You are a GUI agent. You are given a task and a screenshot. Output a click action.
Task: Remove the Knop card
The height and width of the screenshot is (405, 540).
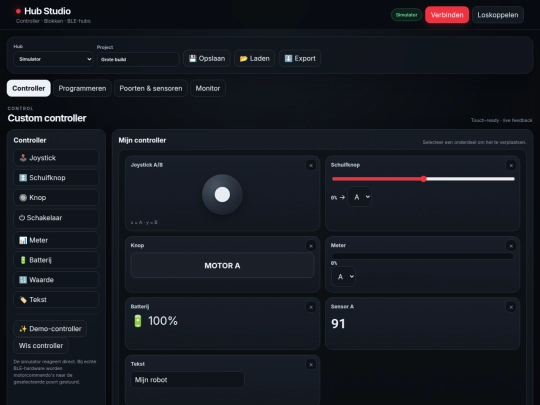(311, 246)
